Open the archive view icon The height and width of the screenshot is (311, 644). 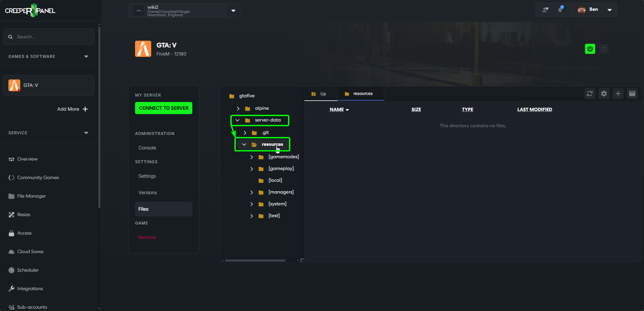tap(632, 94)
